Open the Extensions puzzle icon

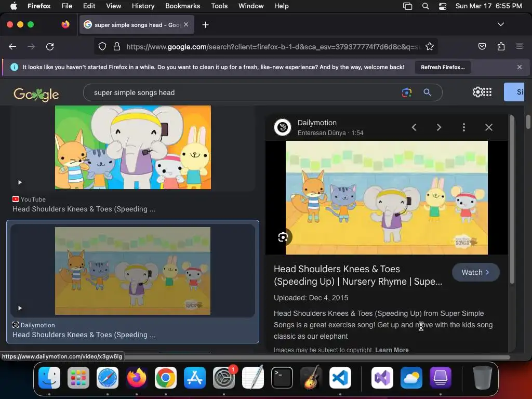point(501,46)
